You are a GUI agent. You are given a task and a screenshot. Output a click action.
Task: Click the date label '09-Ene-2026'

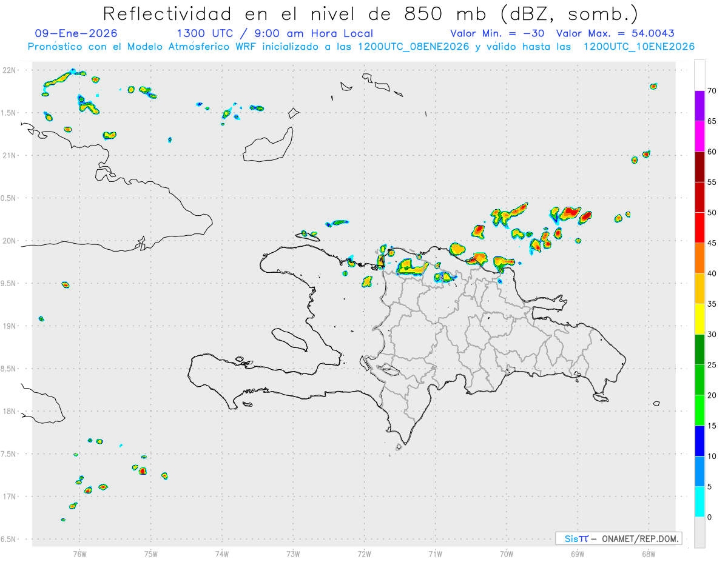coord(76,33)
